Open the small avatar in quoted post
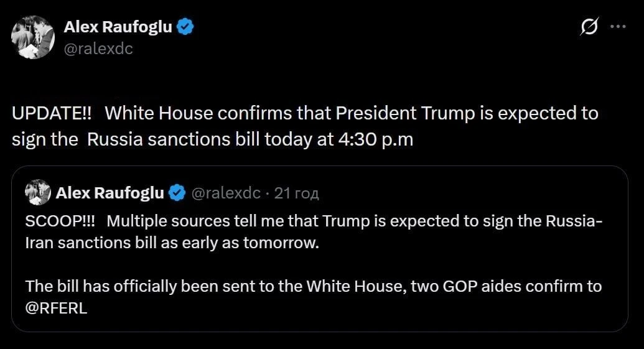Image resolution: width=644 pixels, height=349 pixels. pos(38,192)
